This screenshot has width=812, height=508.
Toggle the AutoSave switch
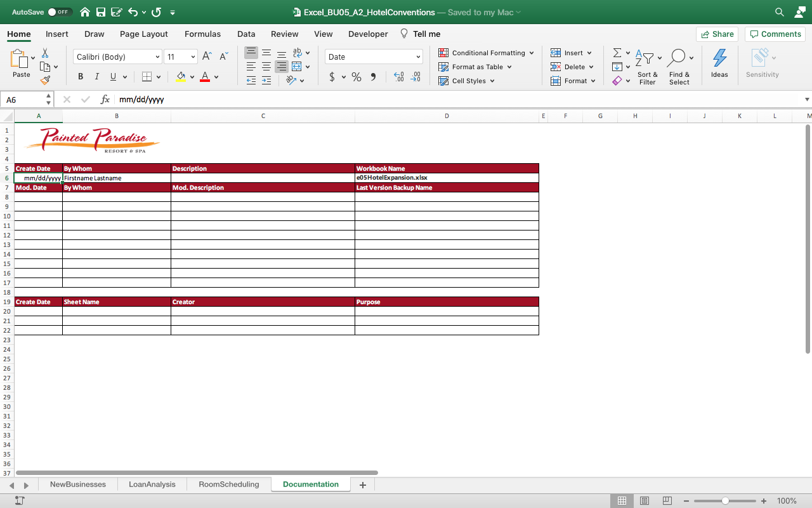pos(60,12)
